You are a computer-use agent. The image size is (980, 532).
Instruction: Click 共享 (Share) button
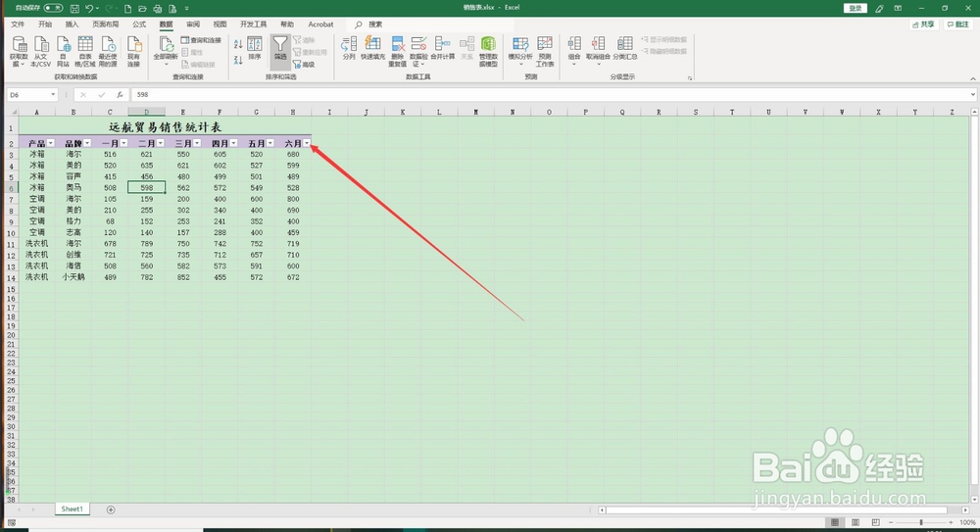(924, 24)
